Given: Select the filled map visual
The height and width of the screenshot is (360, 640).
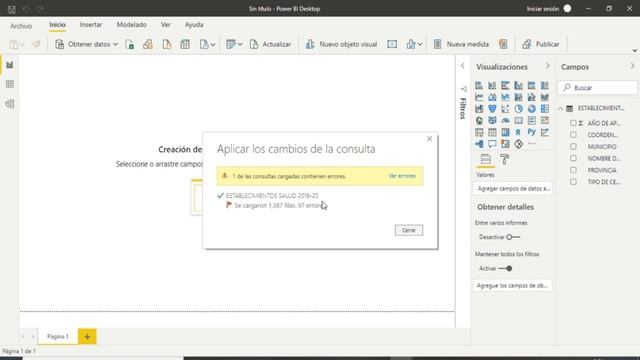Looking at the screenshot, I should tap(492, 120).
